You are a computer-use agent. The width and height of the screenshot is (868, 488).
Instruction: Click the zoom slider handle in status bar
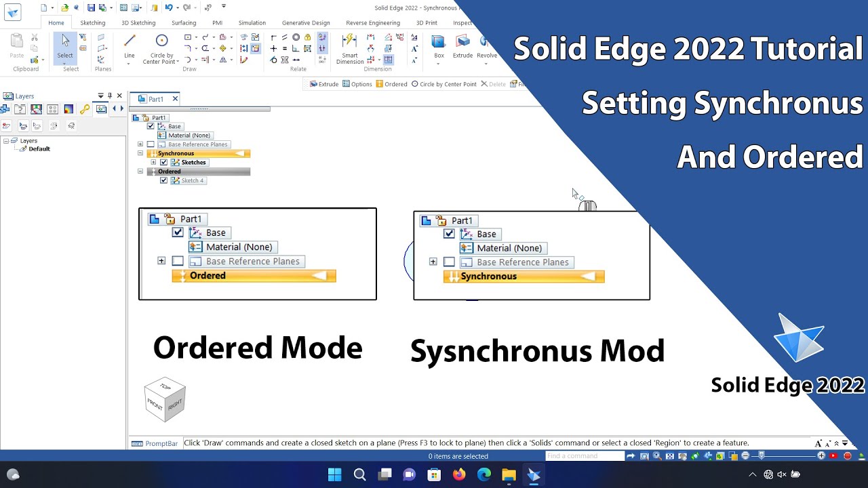point(762,456)
